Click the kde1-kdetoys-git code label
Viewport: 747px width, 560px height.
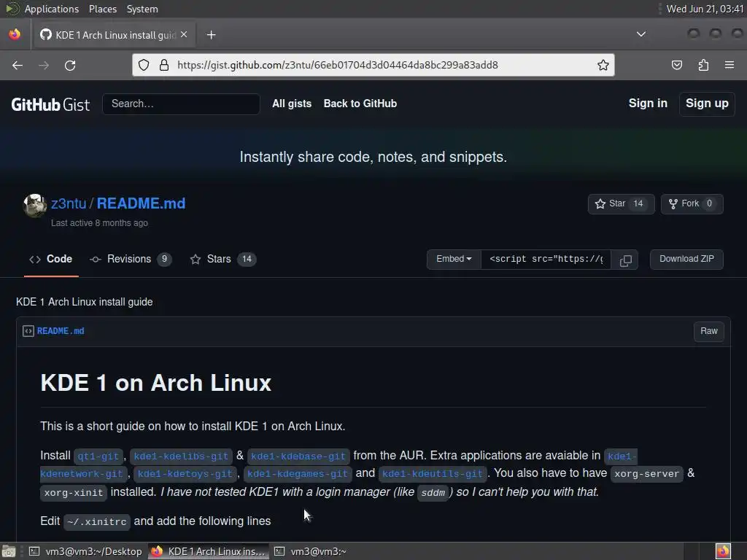point(185,474)
